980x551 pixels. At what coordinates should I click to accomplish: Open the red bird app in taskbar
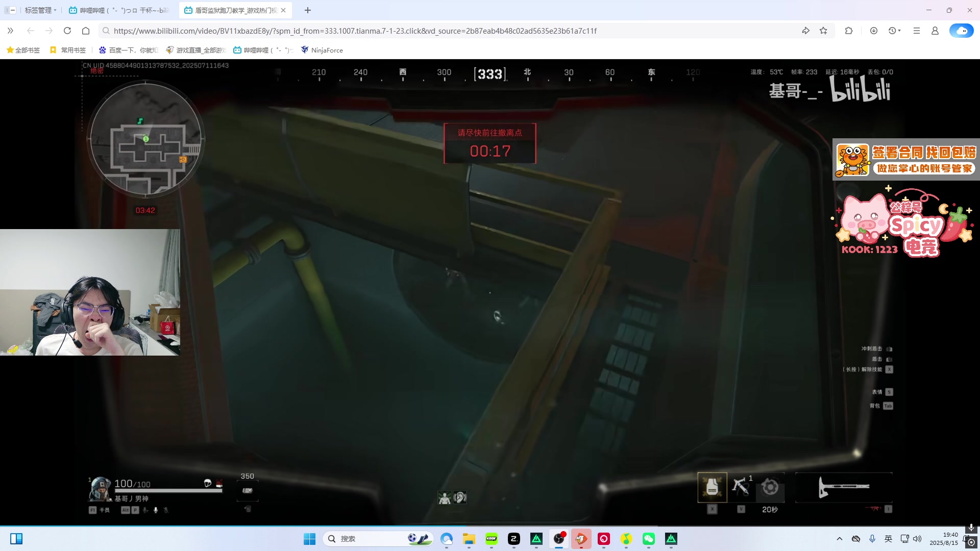[x=581, y=539]
